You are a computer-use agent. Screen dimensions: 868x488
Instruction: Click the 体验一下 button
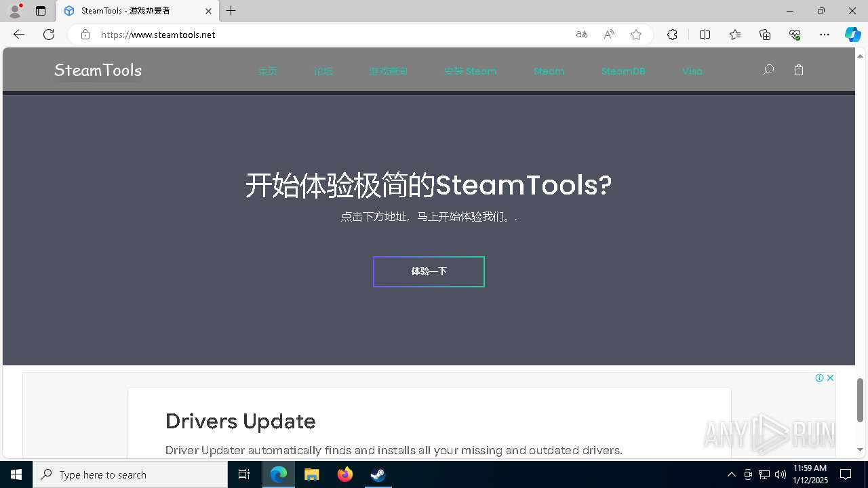[x=429, y=272]
